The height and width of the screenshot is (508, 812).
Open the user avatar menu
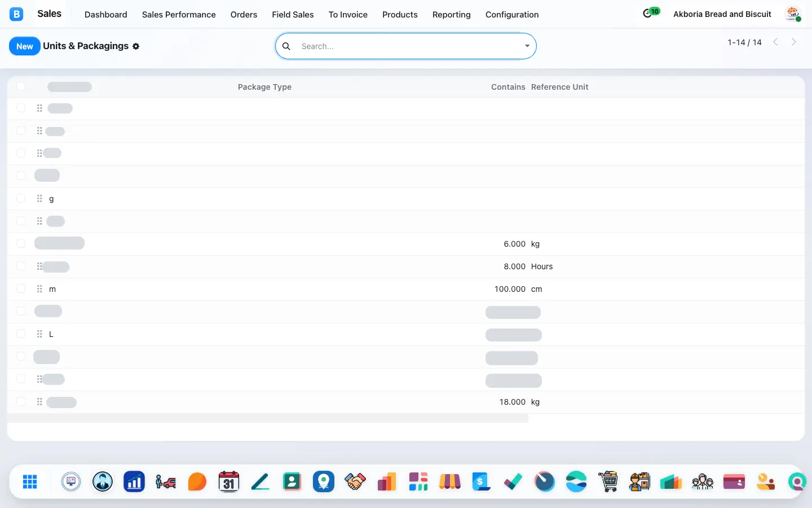tap(793, 14)
